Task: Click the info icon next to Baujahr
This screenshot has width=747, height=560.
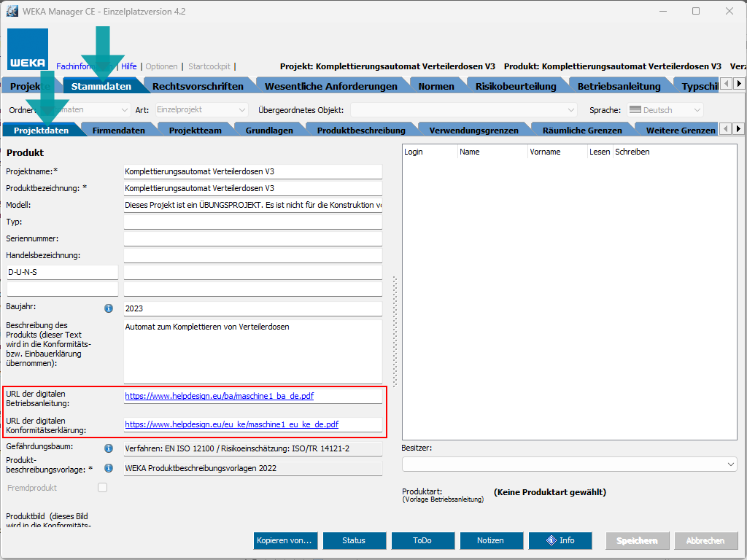Action: point(109,308)
